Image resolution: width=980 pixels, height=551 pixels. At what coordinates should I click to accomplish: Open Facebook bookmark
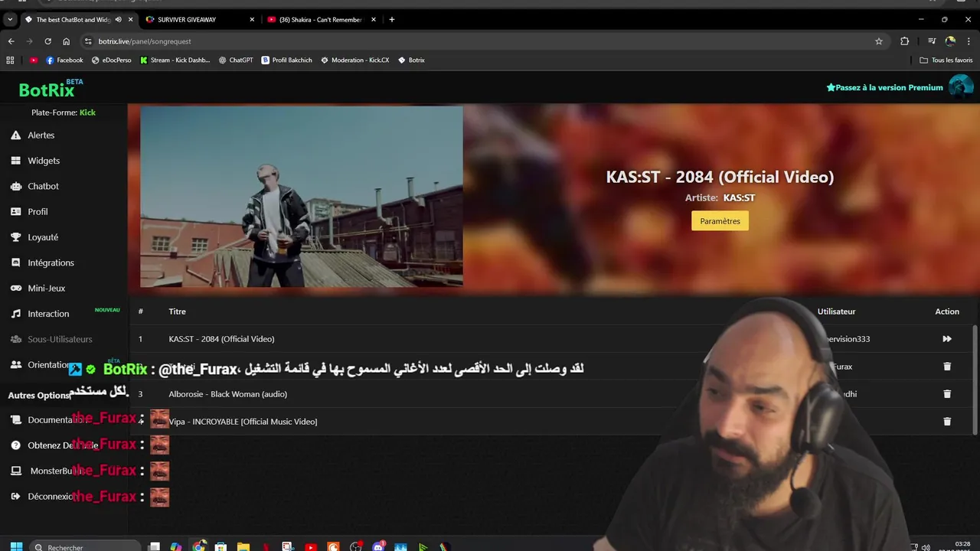[x=64, y=60]
